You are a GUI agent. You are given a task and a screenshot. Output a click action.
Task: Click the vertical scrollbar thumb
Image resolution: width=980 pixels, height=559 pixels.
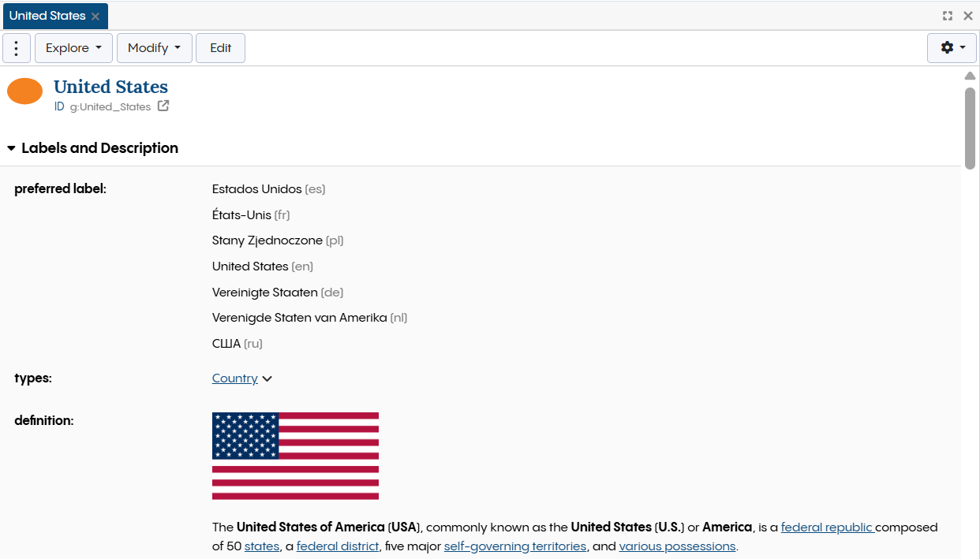pos(970,128)
